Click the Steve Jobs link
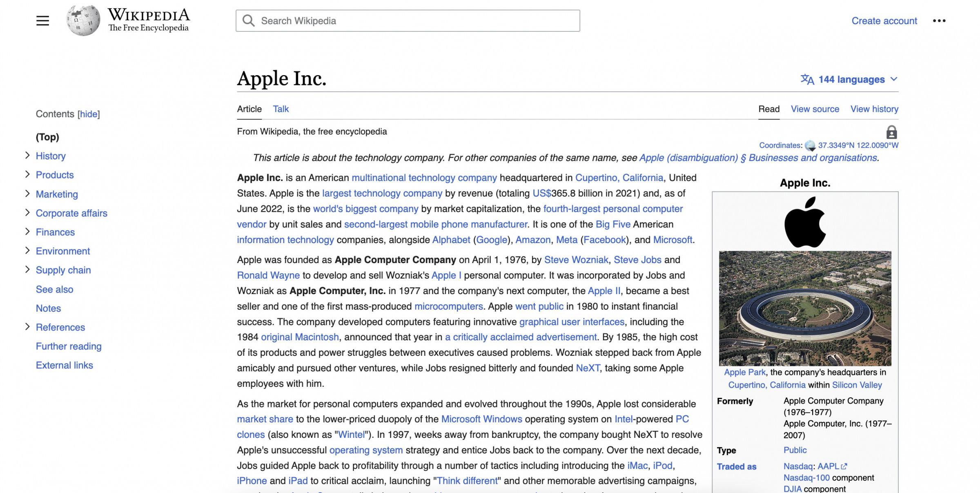Viewport: 980px width, 493px height. click(x=637, y=260)
